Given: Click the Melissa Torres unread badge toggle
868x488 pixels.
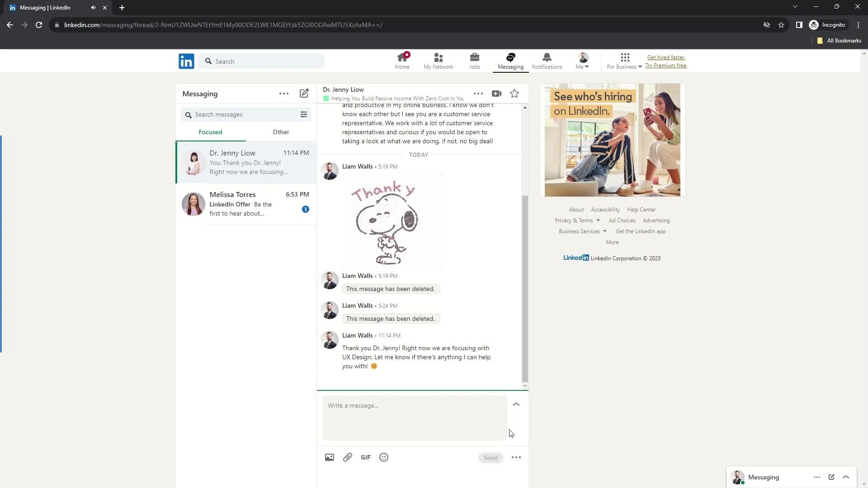Looking at the screenshot, I should (x=306, y=209).
